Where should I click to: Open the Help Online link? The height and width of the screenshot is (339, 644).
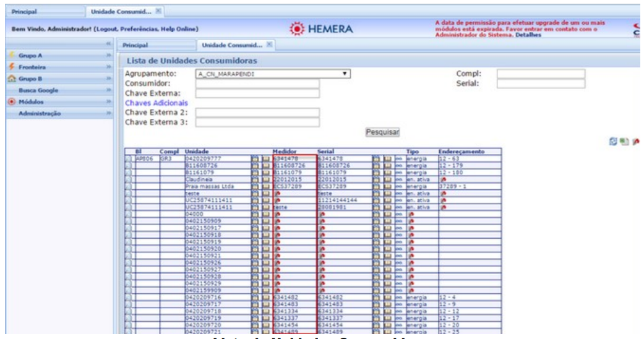pyautogui.click(x=179, y=29)
